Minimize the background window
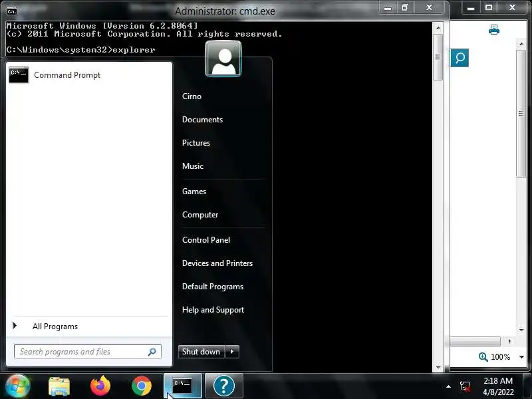Image resolution: width=532 pixels, height=399 pixels. pyautogui.click(x=471, y=7)
